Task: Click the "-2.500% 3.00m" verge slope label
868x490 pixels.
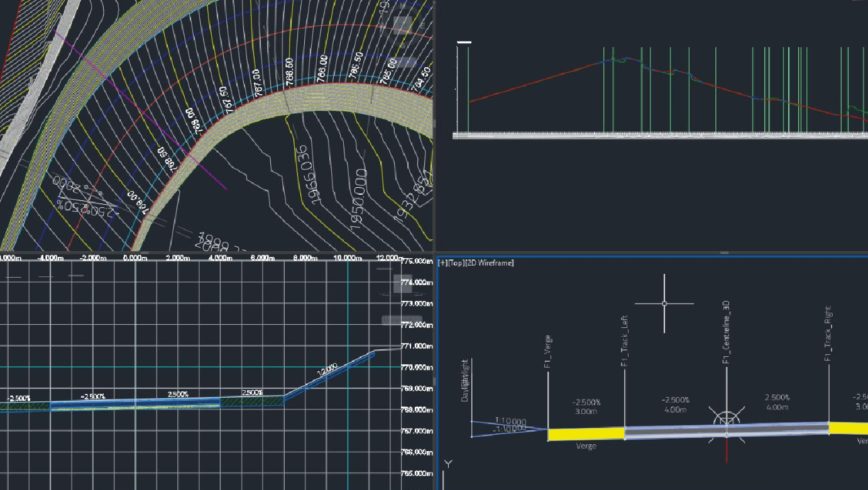Action: [x=586, y=407]
